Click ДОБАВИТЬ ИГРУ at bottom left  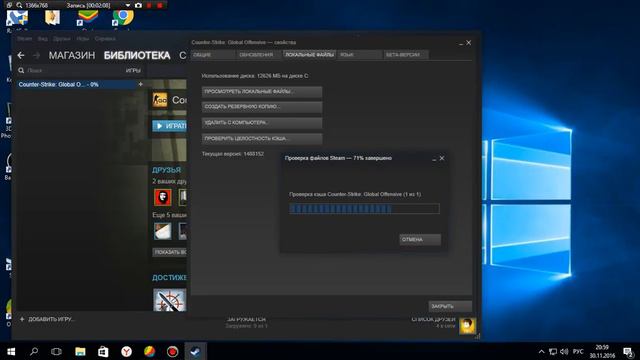[x=47, y=319]
